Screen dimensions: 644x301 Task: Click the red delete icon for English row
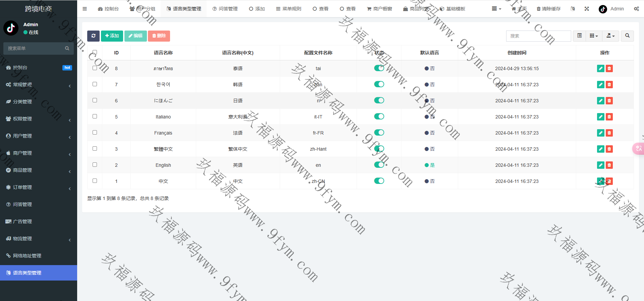609,165
